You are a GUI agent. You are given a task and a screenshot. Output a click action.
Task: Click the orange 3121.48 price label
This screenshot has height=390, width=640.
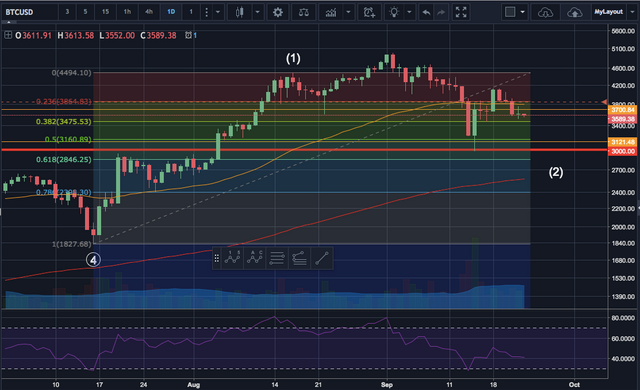(x=623, y=142)
